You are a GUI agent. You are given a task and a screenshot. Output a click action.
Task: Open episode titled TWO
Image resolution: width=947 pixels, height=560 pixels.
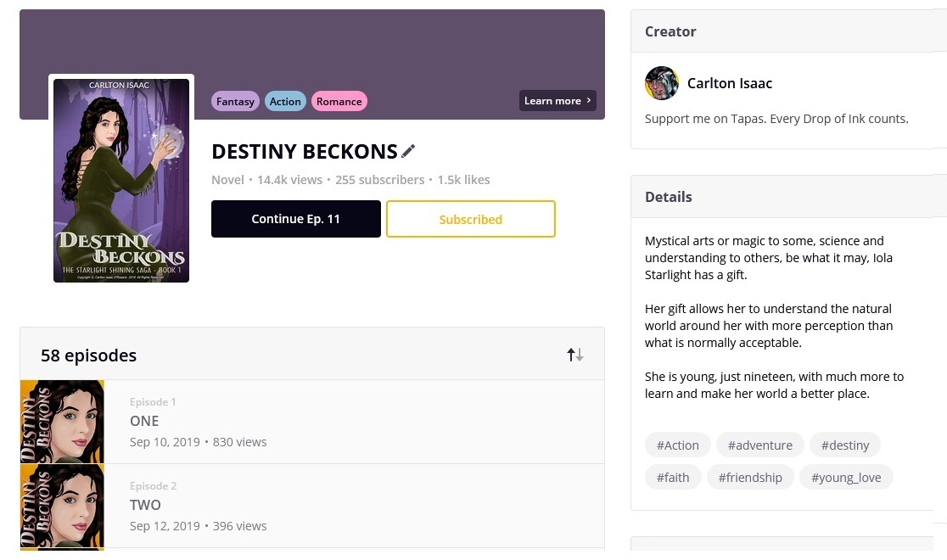[x=145, y=505]
